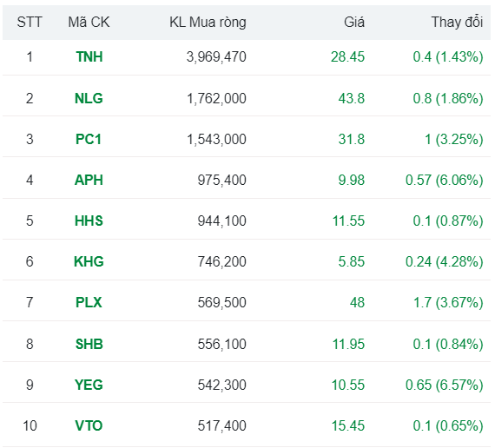The image size is (495, 448).
Task: Click the Mã CK column header
Action: click(89, 23)
